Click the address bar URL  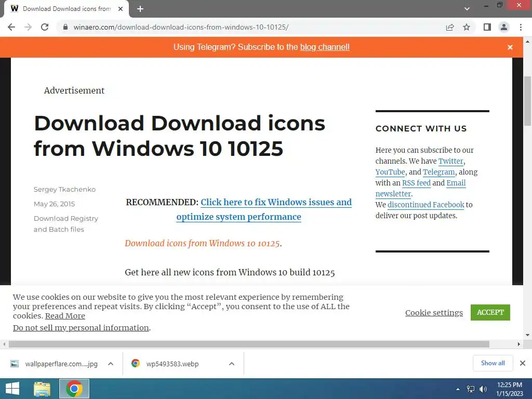click(x=181, y=27)
